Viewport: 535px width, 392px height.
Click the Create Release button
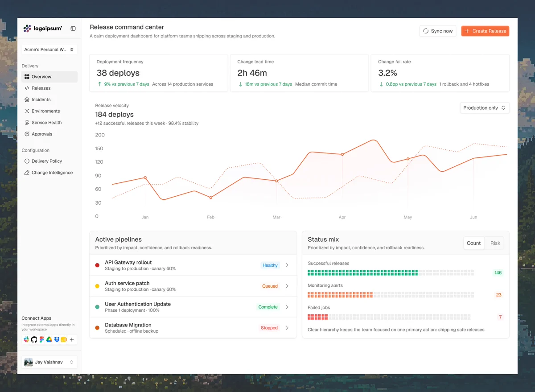[485, 31]
